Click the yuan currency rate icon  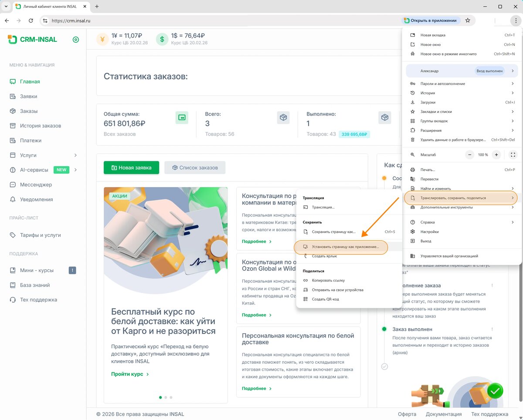tap(102, 39)
